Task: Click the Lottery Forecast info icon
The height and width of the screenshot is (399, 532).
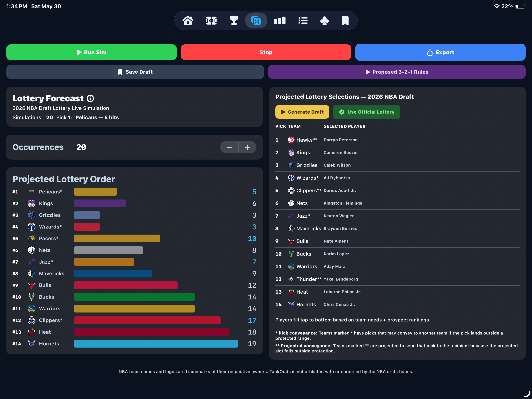Action: pyautogui.click(x=90, y=98)
